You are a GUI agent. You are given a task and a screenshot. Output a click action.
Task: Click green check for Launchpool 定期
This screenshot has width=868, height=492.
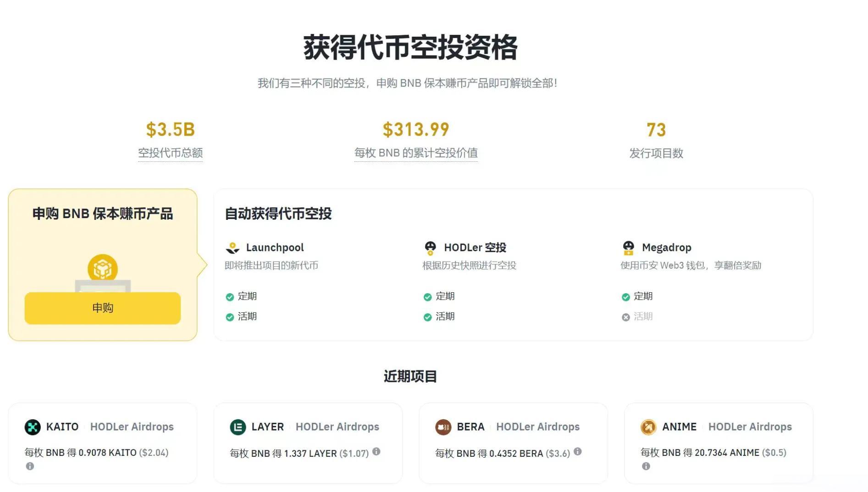click(230, 297)
